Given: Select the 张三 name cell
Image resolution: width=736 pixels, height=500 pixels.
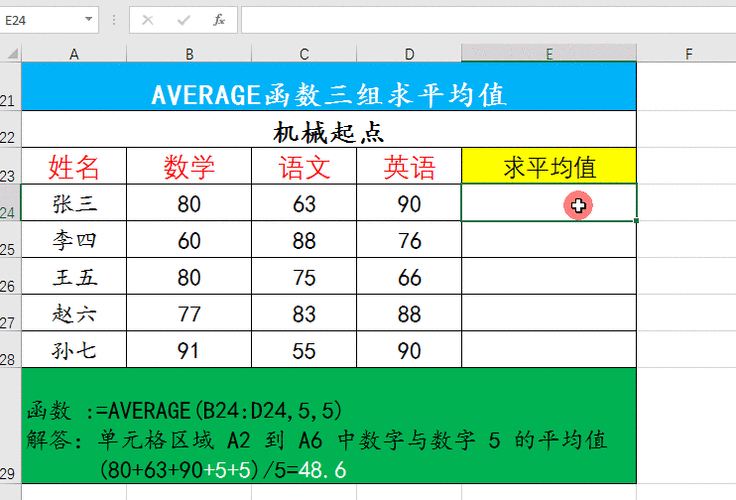Looking at the screenshot, I should (74, 202).
